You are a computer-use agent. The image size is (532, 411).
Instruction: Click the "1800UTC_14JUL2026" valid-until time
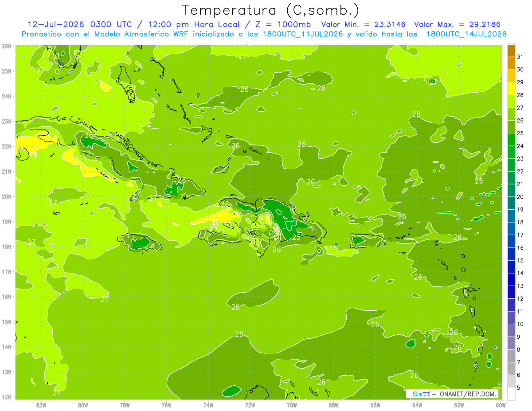click(x=466, y=34)
